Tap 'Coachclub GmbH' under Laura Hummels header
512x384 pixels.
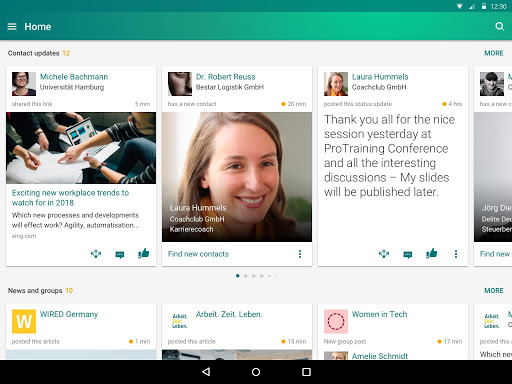coord(379,87)
